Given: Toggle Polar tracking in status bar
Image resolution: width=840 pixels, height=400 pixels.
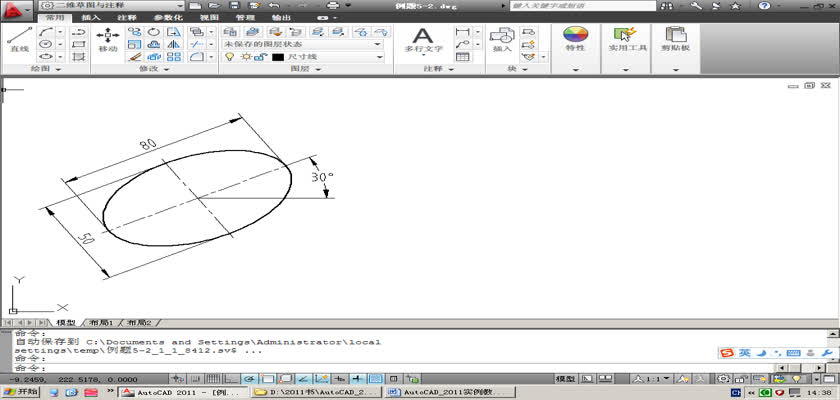Looking at the screenshot, I should pos(249,379).
